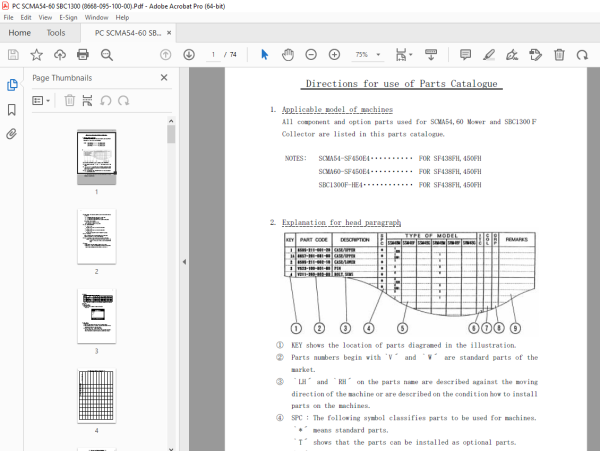Click the 'SBC1300F-HE4' note line
This screenshot has width=600, height=451.
400,185
